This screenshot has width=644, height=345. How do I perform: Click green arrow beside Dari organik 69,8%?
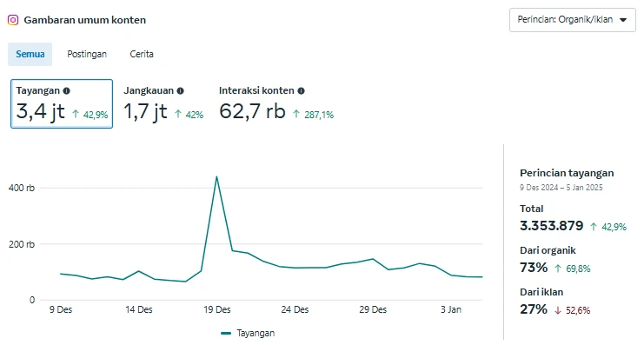pos(558,269)
